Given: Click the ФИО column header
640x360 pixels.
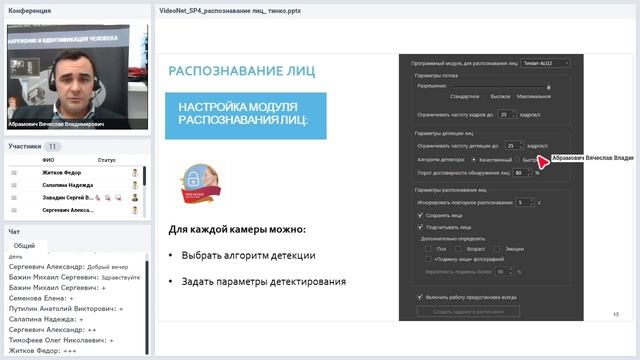Looking at the screenshot, I should 48,160.
